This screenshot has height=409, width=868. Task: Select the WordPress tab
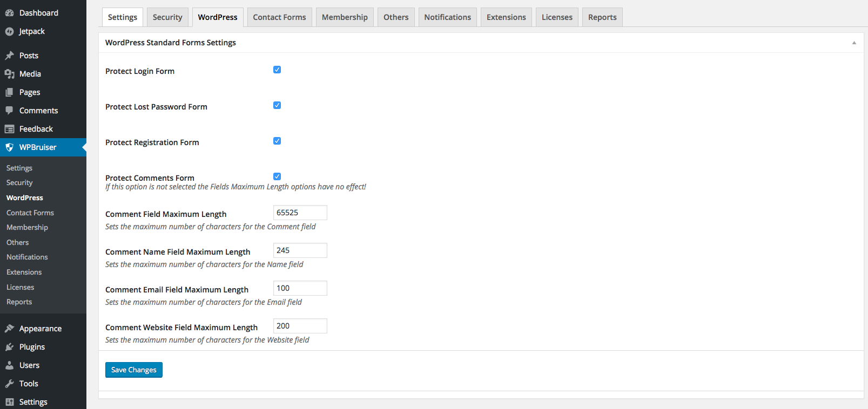click(x=218, y=17)
